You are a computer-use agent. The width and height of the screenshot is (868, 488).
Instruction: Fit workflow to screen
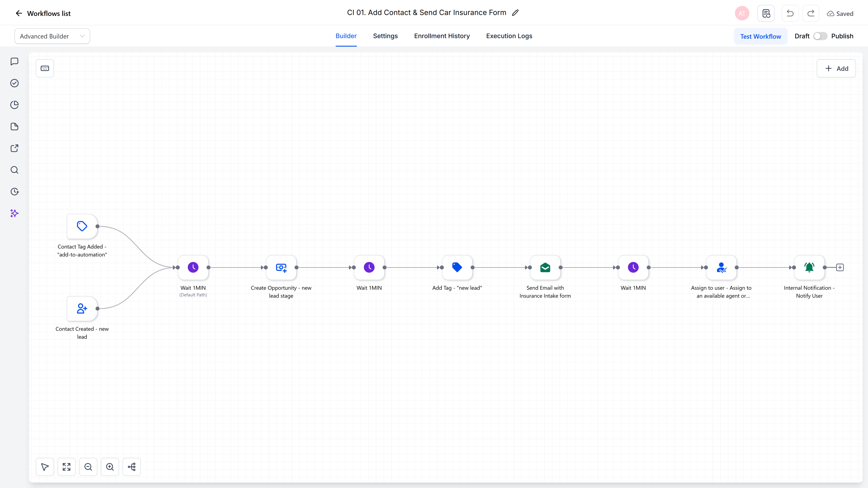(66, 467)
